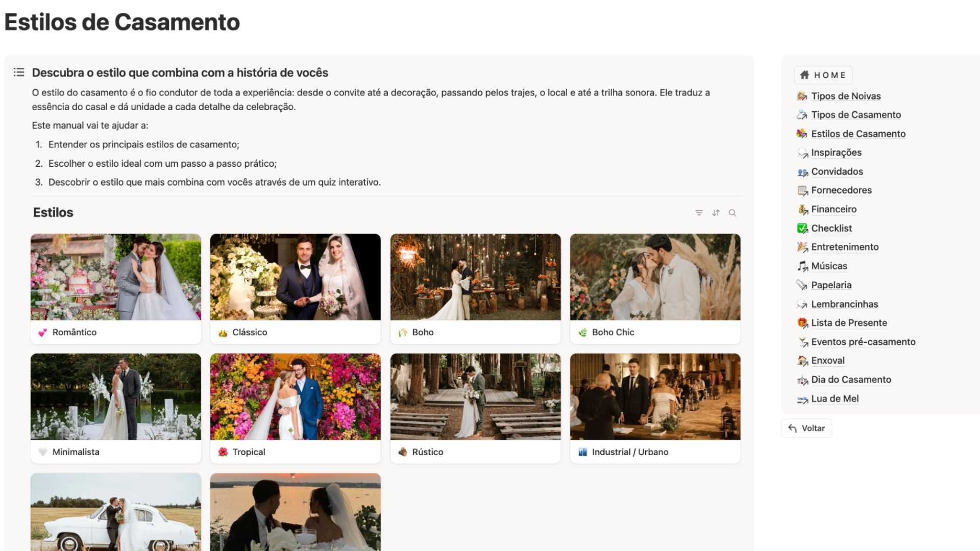This screenshot has width=980, height=551.
Task: Click the Lista de Presente gift icon
Action: (x=802, y=323)
